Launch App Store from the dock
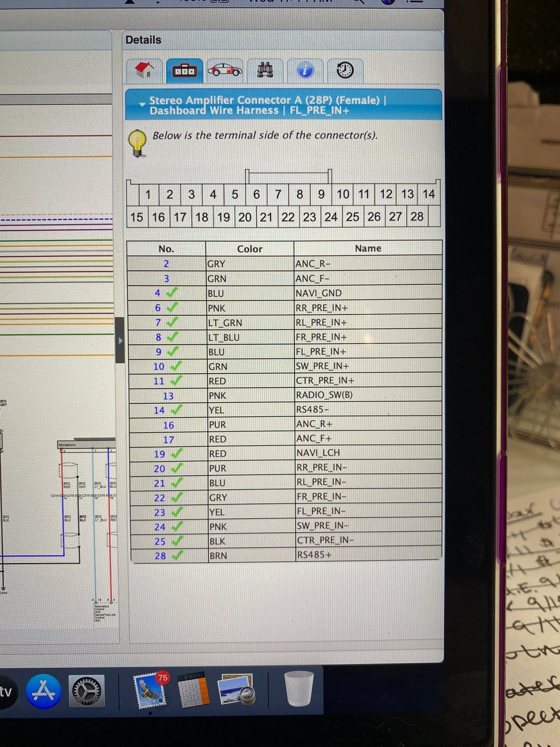The width and height of the screenshot is (560, 747). point(44,691)
